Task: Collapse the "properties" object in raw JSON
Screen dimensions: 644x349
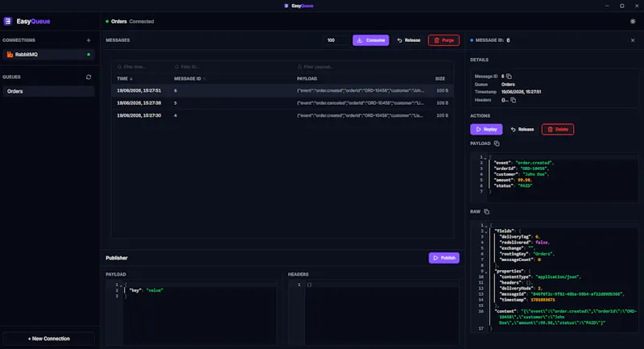Action: click(x=485, y=272)
